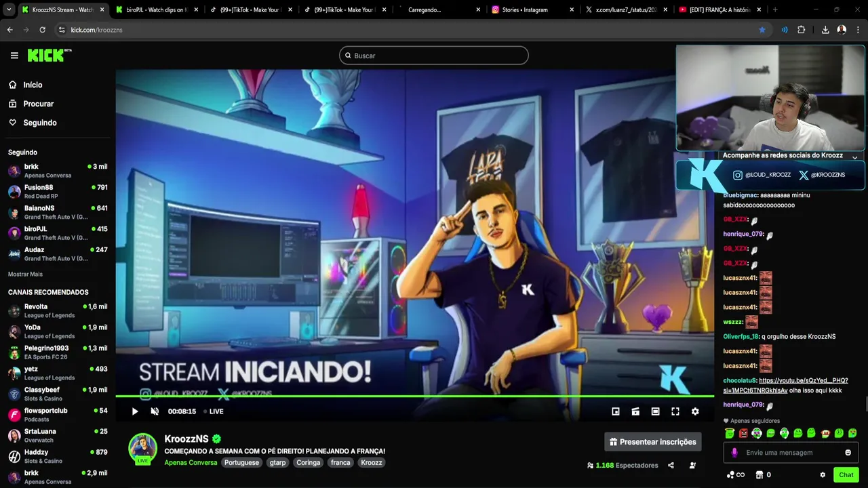Open the hamburger sidebar menu
868x488 pixels.
coord(14,56)
